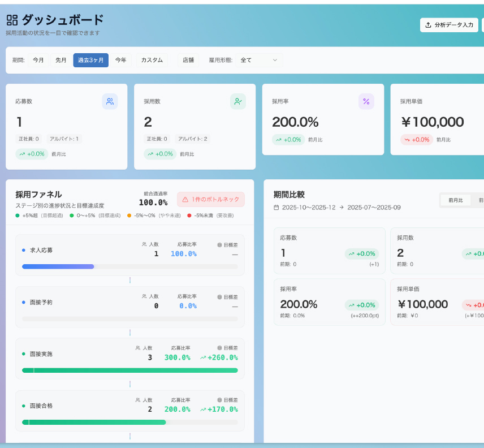Click the warning triangle icon on bottleneck badge
This screenshot has height=448, width=484.
coord(185,200)
